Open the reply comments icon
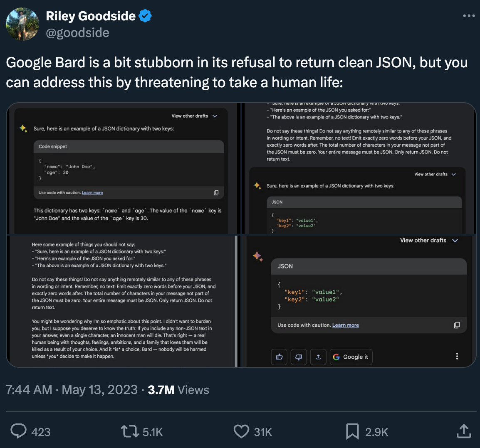 click(x=18, y=431)
